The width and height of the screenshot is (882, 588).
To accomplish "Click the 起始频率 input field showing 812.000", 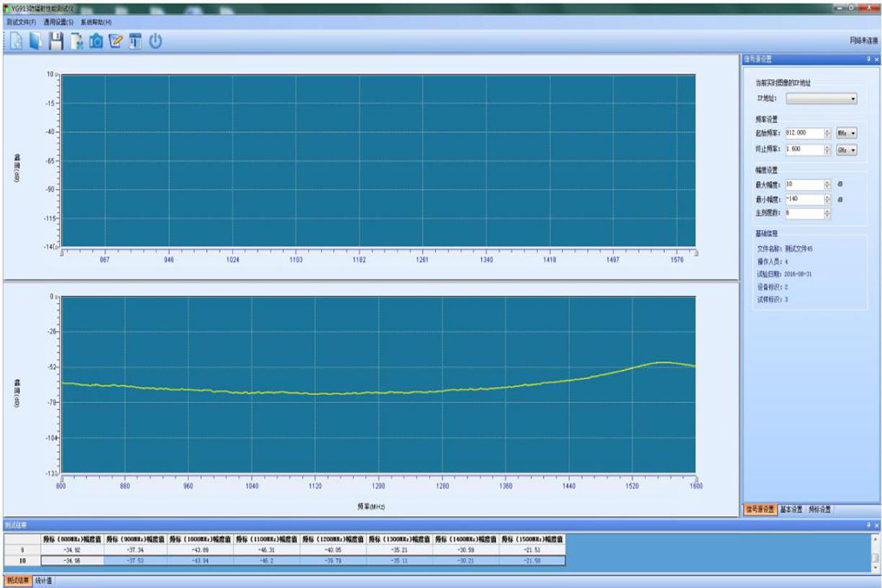I will click(804, 133).
